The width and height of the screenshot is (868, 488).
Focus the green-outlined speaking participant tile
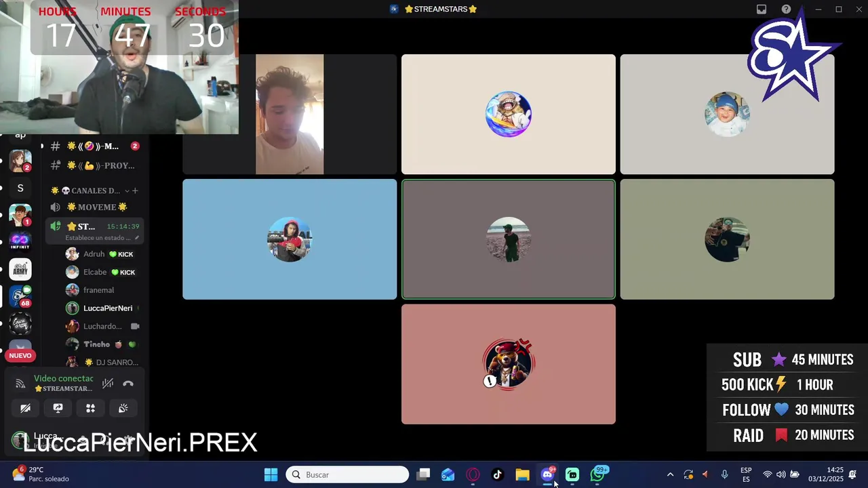[509, 239]
